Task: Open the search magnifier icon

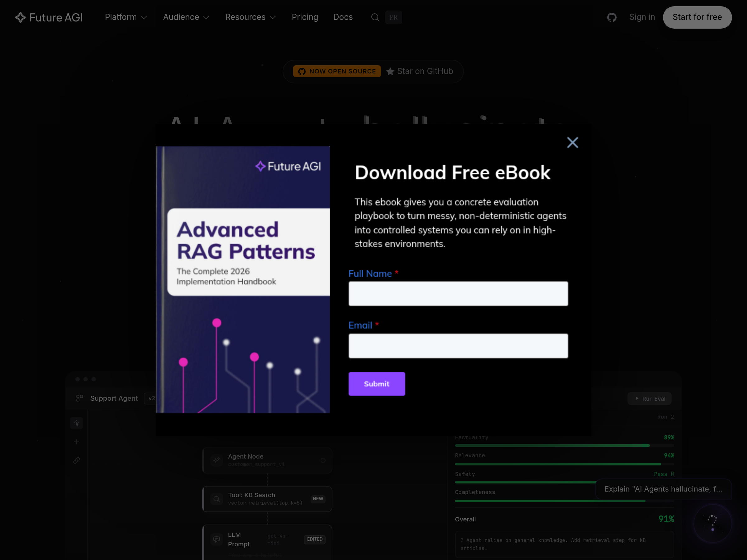Action: click(x=375, y=17)
